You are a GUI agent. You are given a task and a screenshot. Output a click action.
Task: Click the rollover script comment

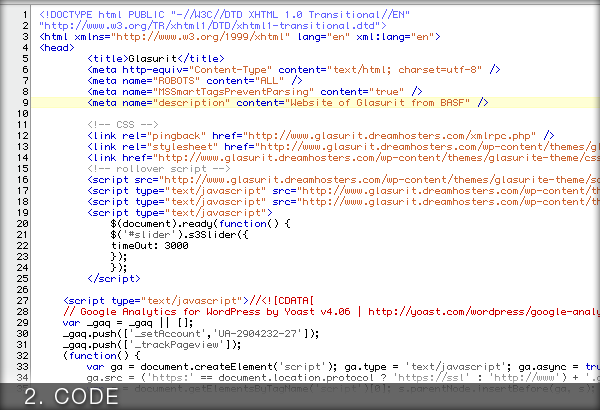(158, 169)
